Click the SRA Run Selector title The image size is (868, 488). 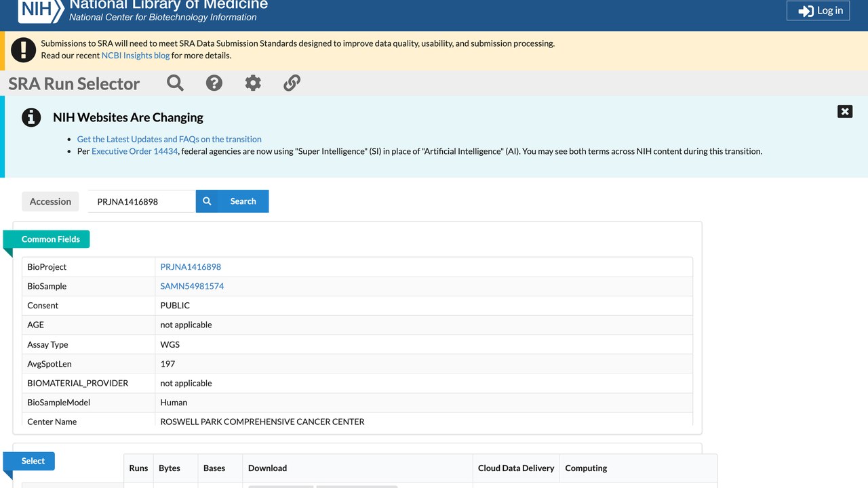74,83
